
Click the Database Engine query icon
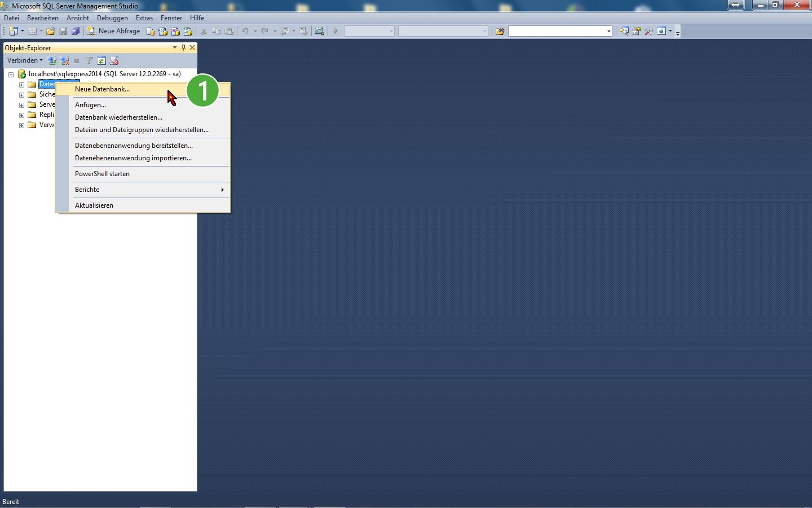tap(151, 31)
